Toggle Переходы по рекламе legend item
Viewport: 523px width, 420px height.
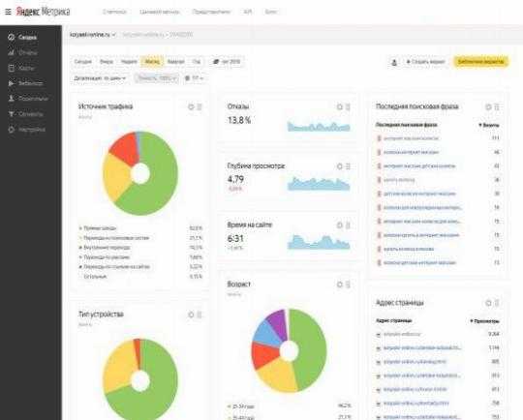pos(104,257)
